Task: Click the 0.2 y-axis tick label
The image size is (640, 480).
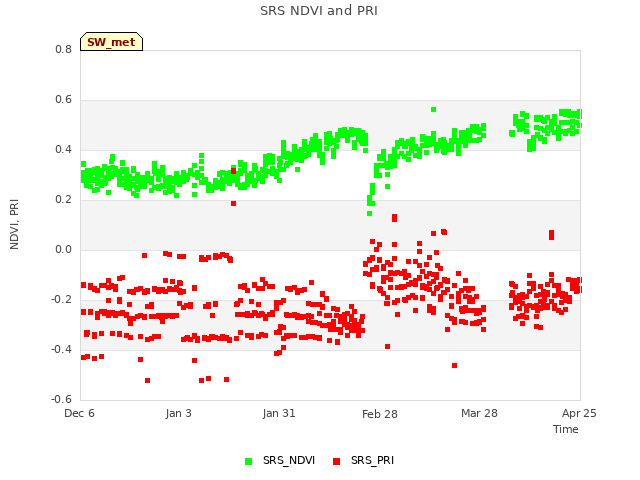Action: tap(63, 200)
